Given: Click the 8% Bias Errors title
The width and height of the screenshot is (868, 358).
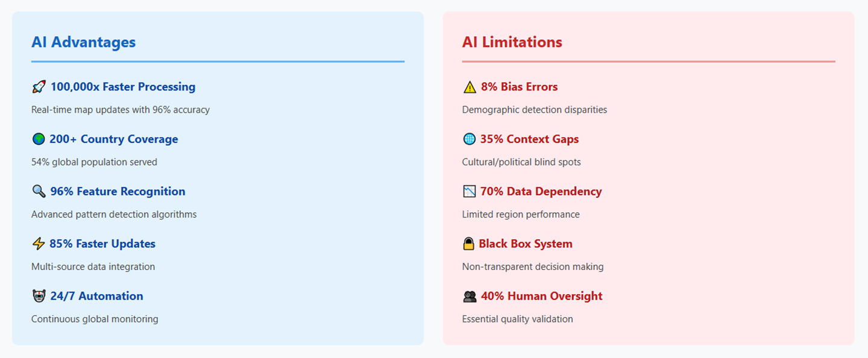Looking at the screenshot, I should click(x=520, y=87).
